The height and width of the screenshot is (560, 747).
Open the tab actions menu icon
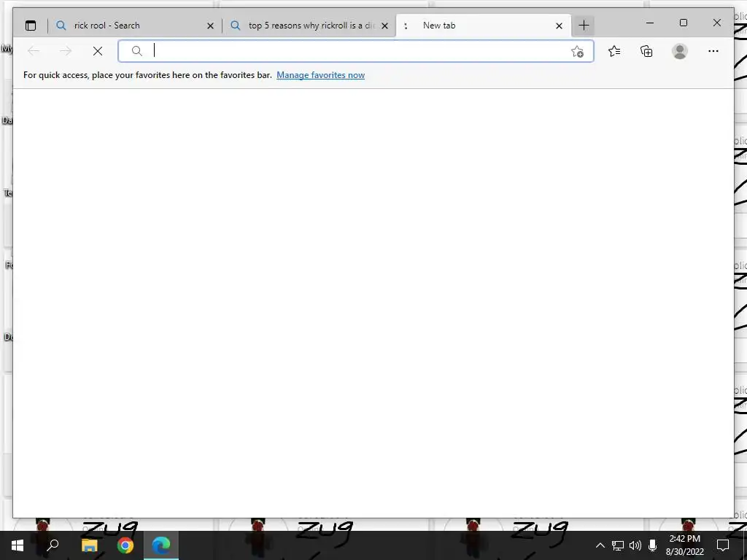pos(31,26)
